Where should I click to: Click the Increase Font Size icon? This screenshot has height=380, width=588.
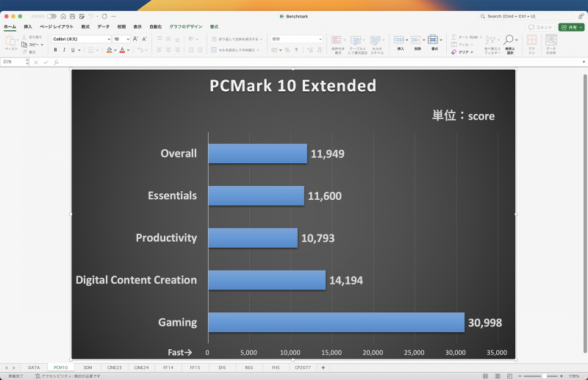[x=135, y=39]
